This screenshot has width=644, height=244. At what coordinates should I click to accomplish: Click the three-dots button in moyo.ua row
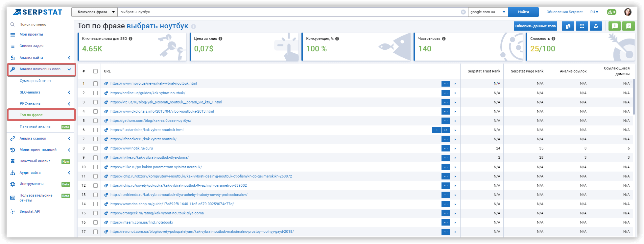click(446, 84)
